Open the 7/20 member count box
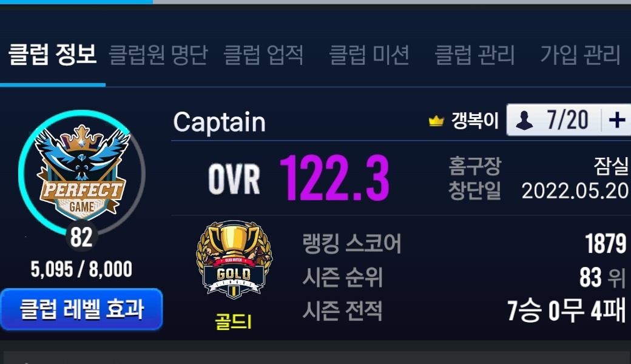Screen dimensions: 631x364 pyautogui.click(x=569, y=120)
